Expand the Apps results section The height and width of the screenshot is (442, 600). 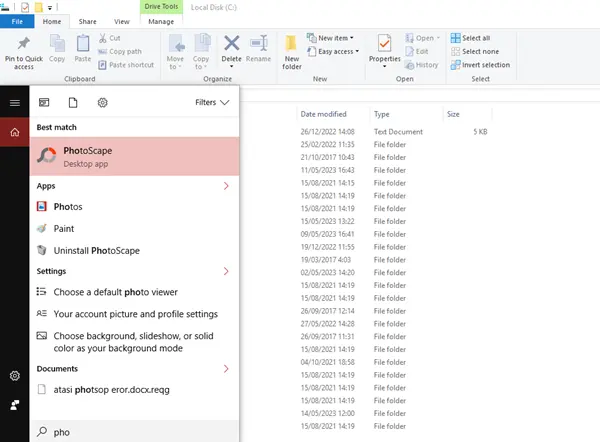226,186
